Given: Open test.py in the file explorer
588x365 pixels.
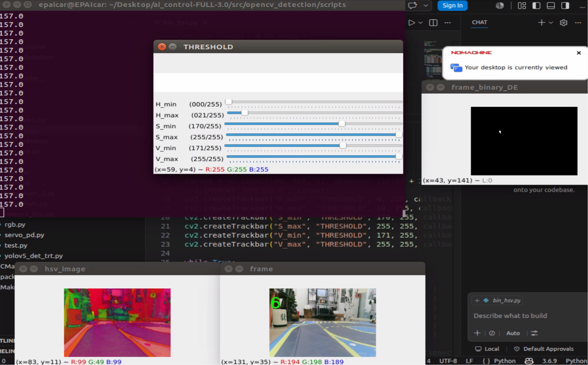Looking at the screenshot, I should click(x=16, y=245).
